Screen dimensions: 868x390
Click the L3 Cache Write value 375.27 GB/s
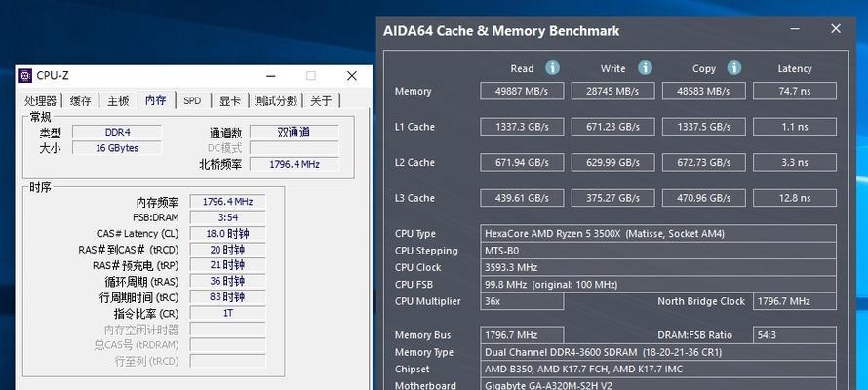click(x=612, y=198)
